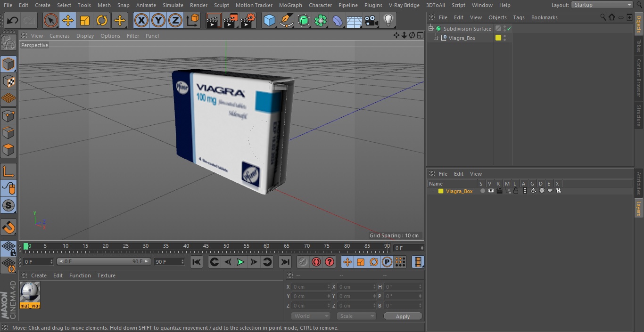This screenshot has width=644, height=332.
Task: Jump to the start of animation
Action: click(197, 262)
